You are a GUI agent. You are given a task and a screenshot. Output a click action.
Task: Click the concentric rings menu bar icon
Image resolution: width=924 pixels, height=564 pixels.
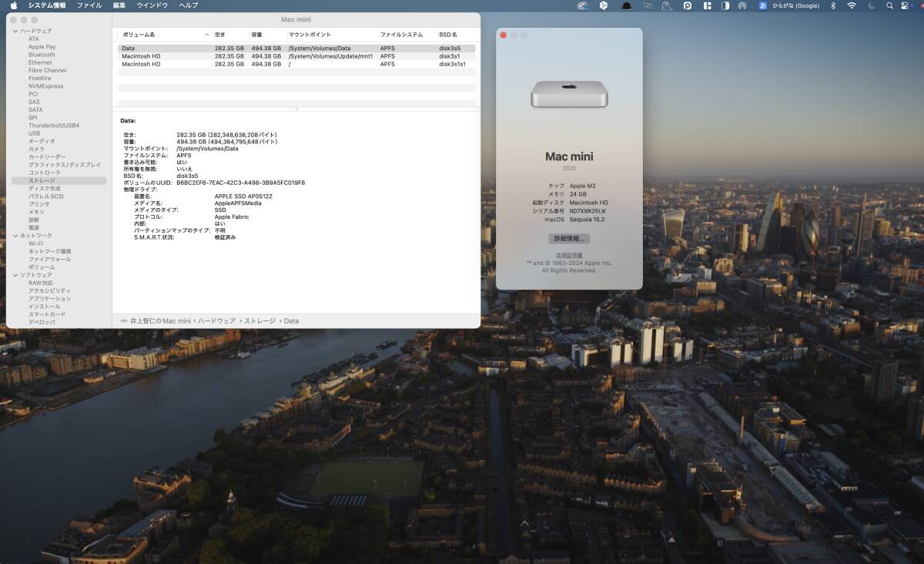tap(742, 5)
